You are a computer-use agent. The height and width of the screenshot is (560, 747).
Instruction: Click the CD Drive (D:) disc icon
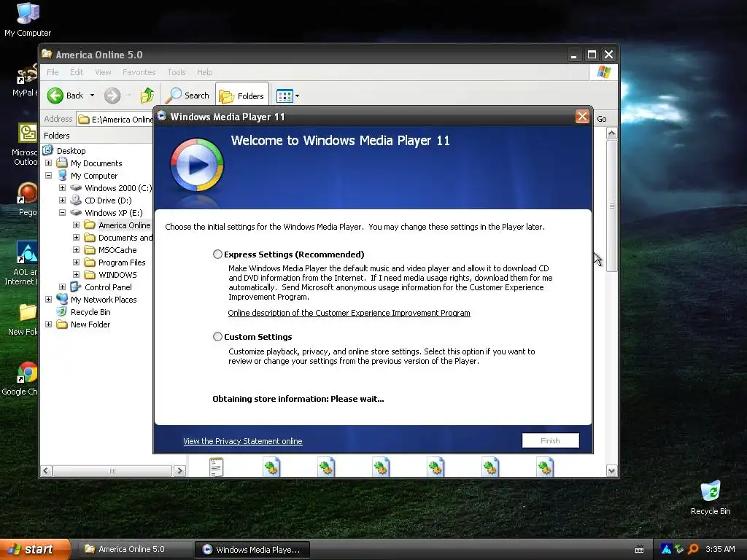[76, 200]
